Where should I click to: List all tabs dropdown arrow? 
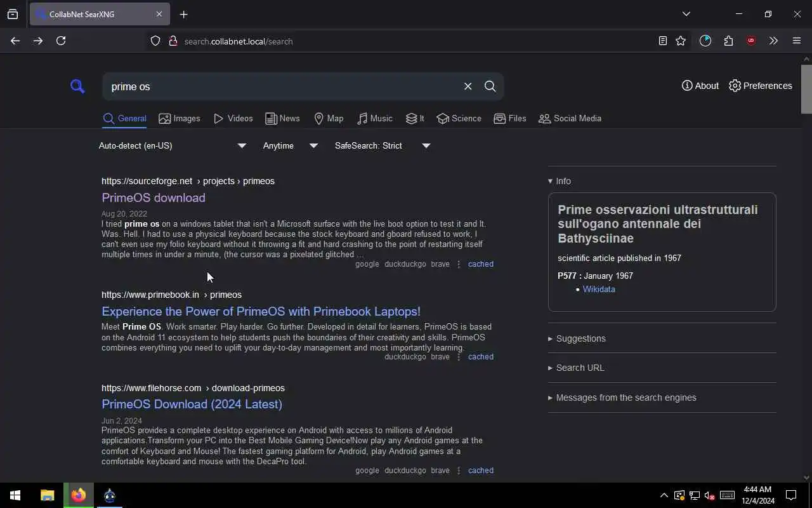[686, 14]
